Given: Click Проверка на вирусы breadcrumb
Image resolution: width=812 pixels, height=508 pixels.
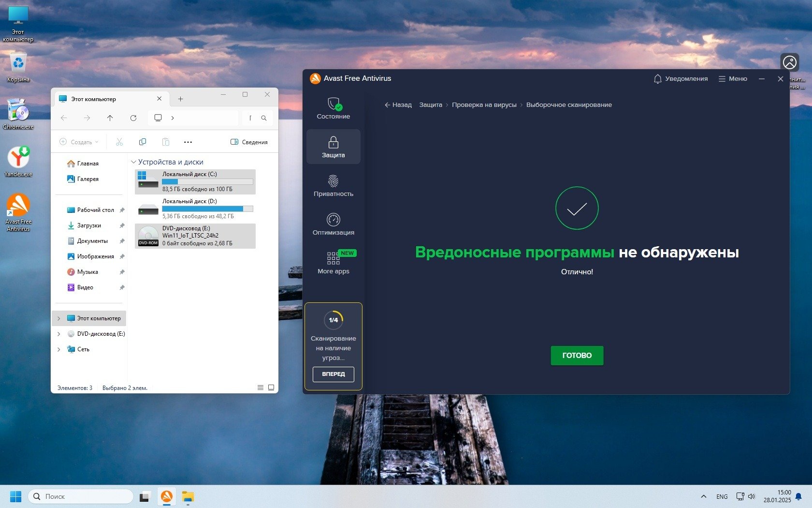Looking at the screenshot, I should point(484,105).
